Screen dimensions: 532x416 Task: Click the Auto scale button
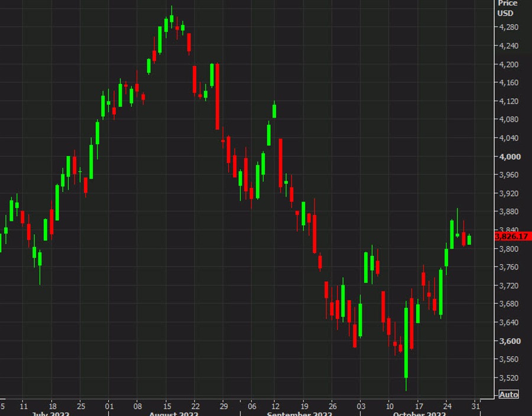coord(508,394)
